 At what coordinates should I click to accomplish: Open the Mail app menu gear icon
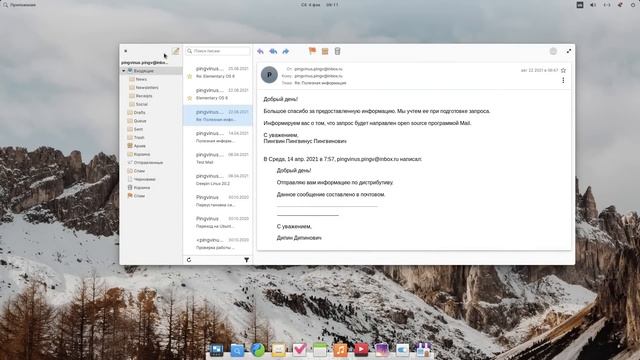coord(553,51)
